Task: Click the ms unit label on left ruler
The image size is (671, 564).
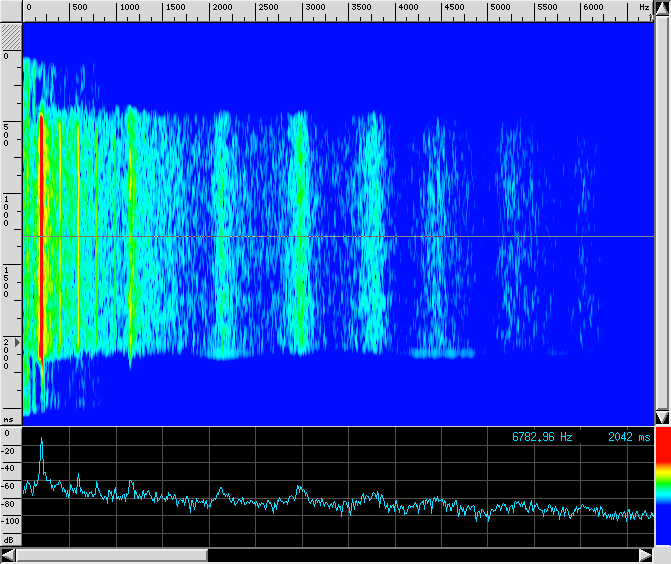Action: pos(8,419)
